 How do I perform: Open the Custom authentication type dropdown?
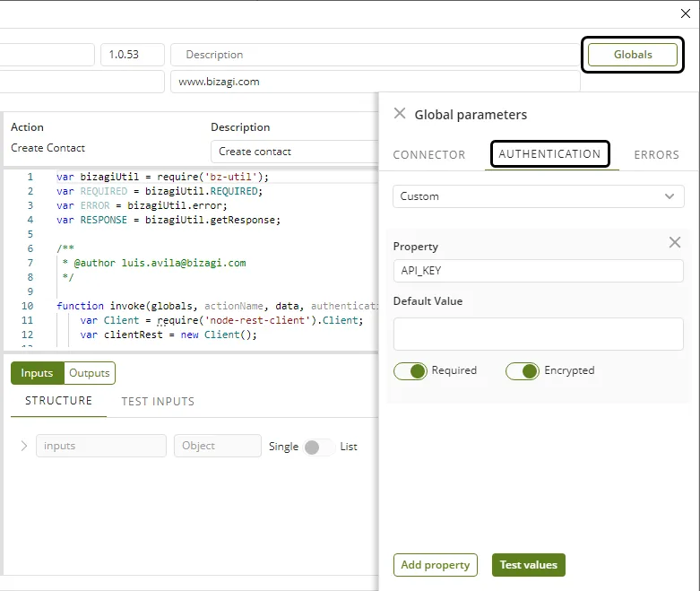pos(539,196)
